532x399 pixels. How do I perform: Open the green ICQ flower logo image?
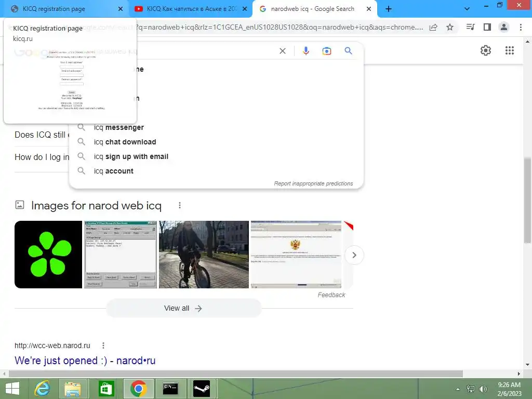48,255
